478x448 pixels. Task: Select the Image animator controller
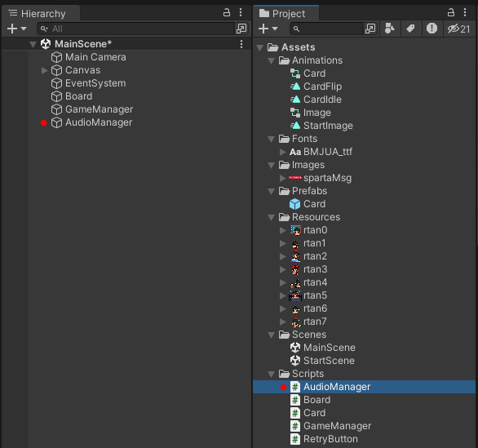click(x=310, y=113)
